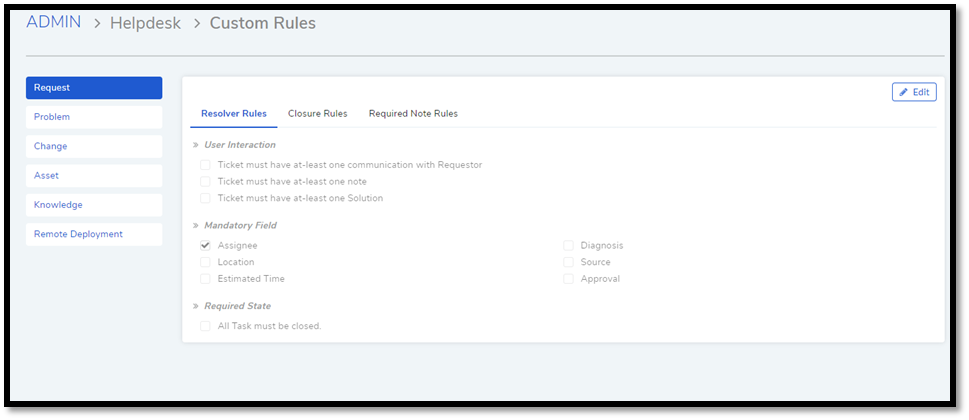Screen dimensions: 969x420
Task: Check the Estimated Time checkbox
Action: pyautogui.click(x=205, y=279)
